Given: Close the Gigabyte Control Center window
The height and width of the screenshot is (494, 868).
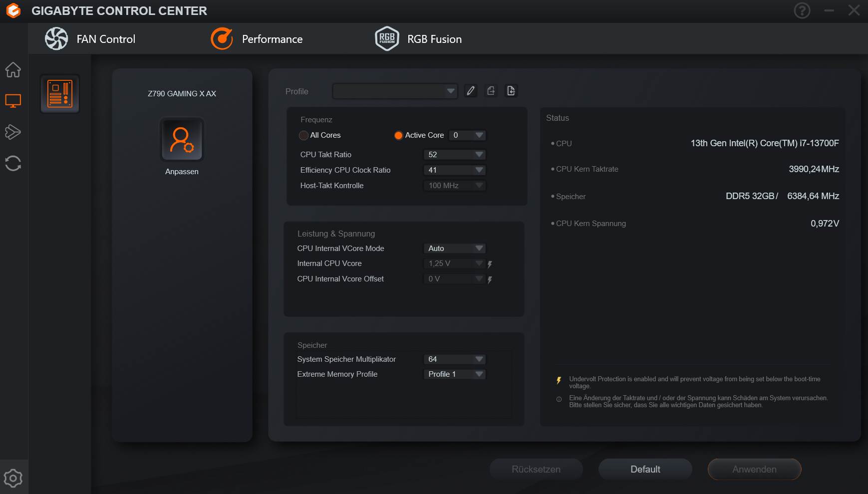Looking at the screenshot, I should (x=854, y=10).
